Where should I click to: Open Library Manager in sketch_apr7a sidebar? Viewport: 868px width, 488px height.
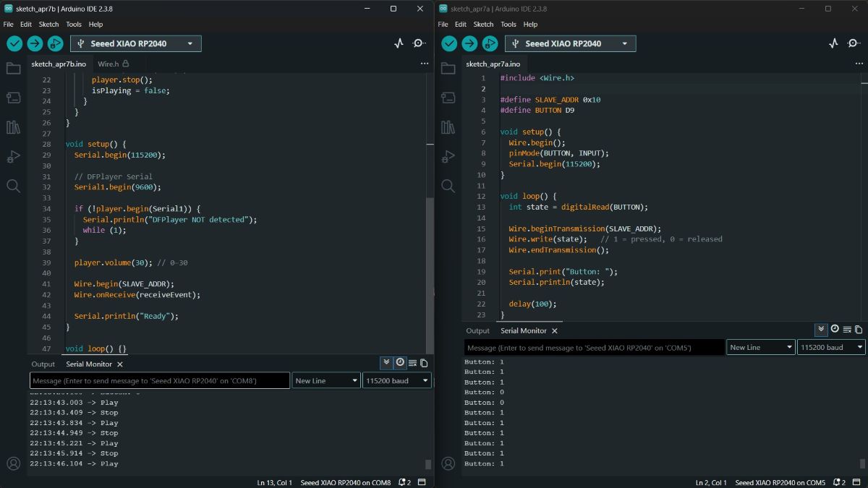click(x=448, y=127)
